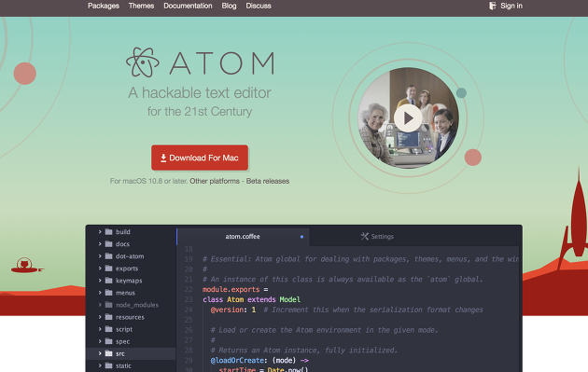The width and height of the screenshot is (588, 372).
Task: Expand the build folder chevron
Action: point(100,232)
